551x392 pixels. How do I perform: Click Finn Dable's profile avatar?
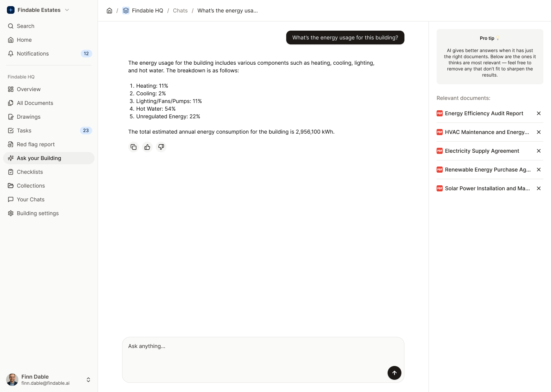12,380
